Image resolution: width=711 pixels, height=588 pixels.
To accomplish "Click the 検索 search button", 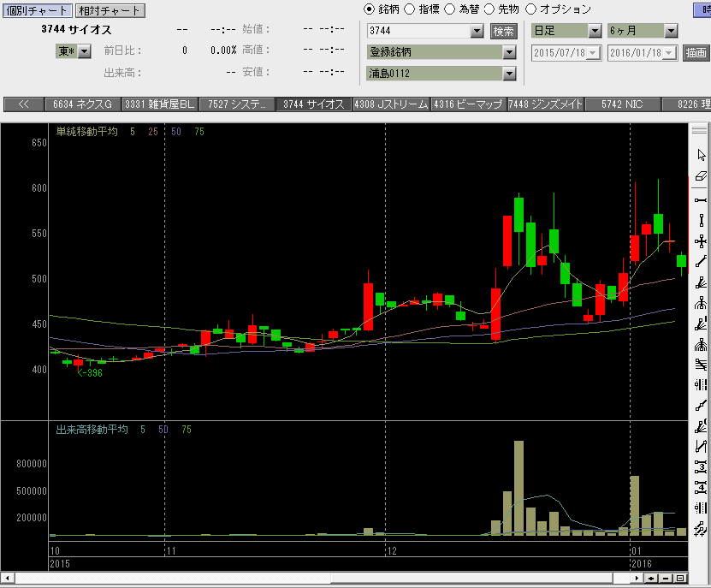I will coord(504,32).
